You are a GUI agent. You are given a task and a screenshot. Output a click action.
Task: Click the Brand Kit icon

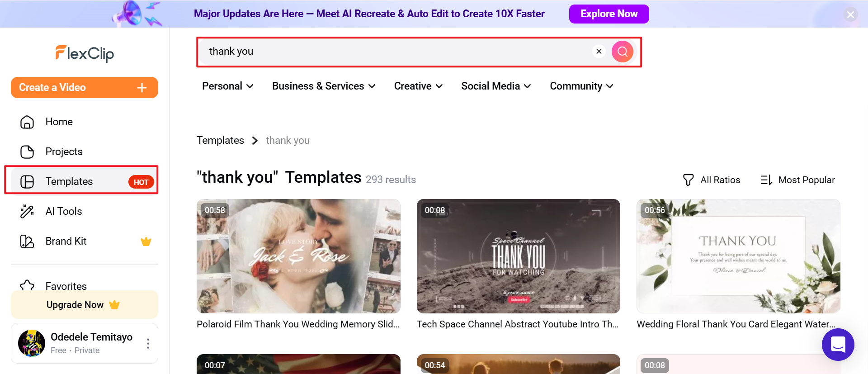point(27,241)
